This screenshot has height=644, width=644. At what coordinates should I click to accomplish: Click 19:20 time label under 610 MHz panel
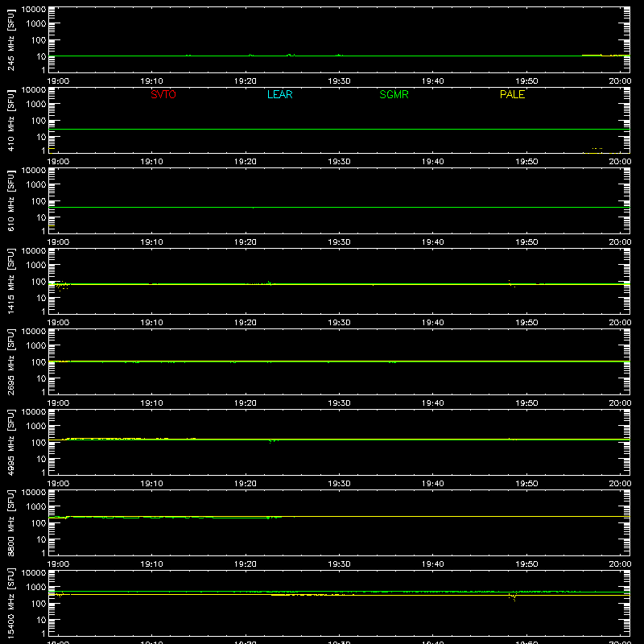246,242
